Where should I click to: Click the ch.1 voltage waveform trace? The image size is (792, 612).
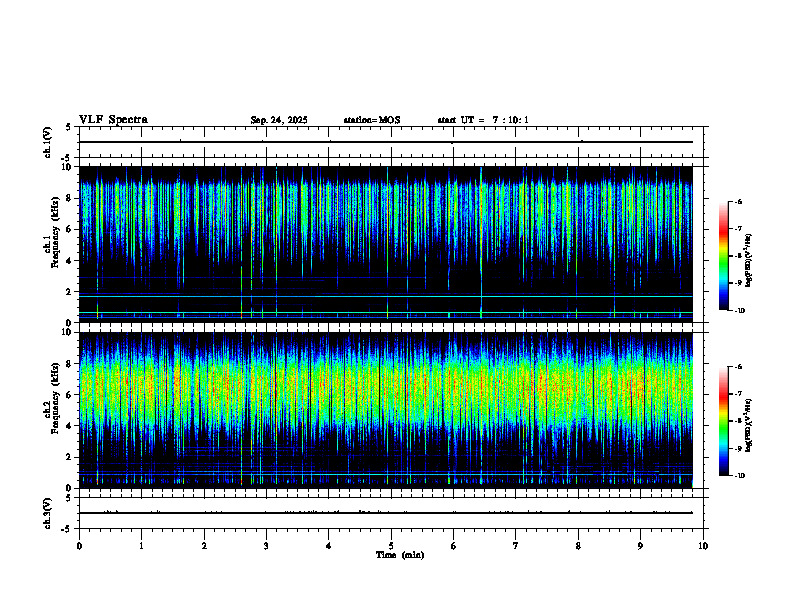tap(386, 142)
